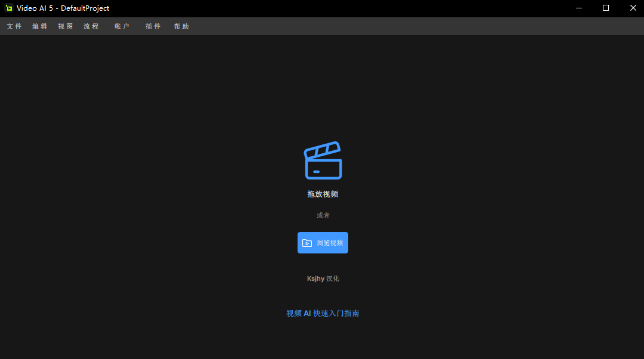Close the Video AI 5 window

[633, 8]
